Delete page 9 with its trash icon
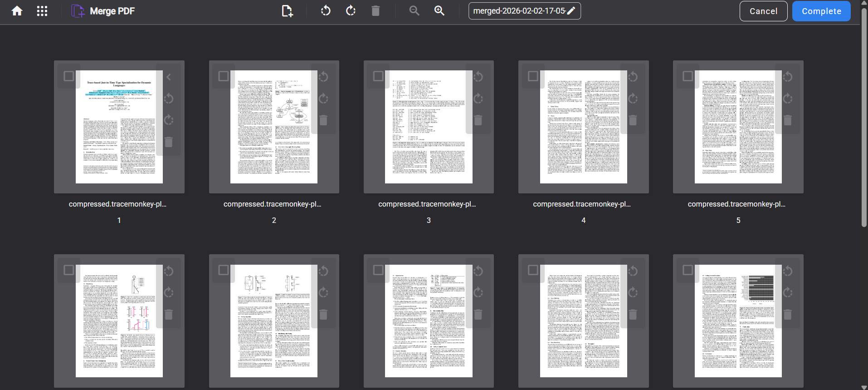This screenshot has width=868, height=390. (633, 314)
